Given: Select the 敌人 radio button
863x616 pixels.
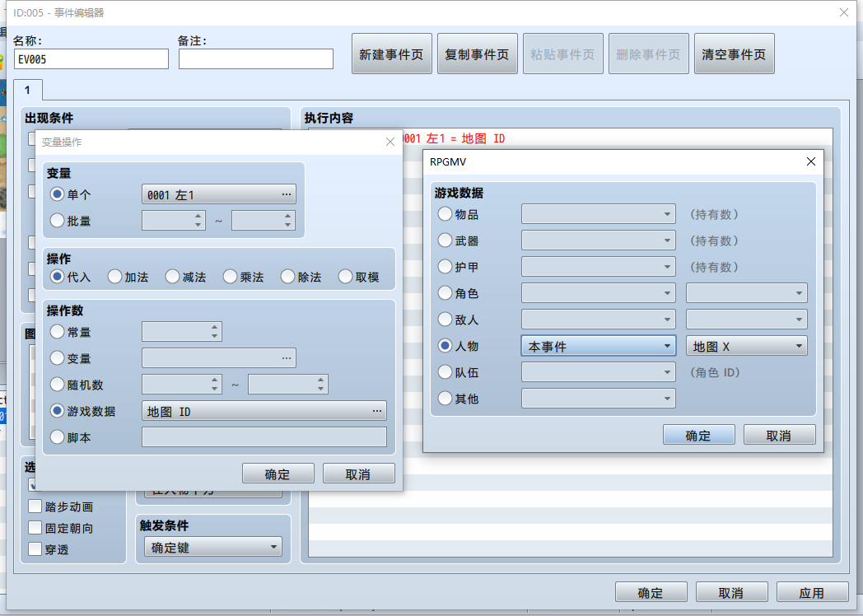Looking at the screenshot, I should [445, 320].
